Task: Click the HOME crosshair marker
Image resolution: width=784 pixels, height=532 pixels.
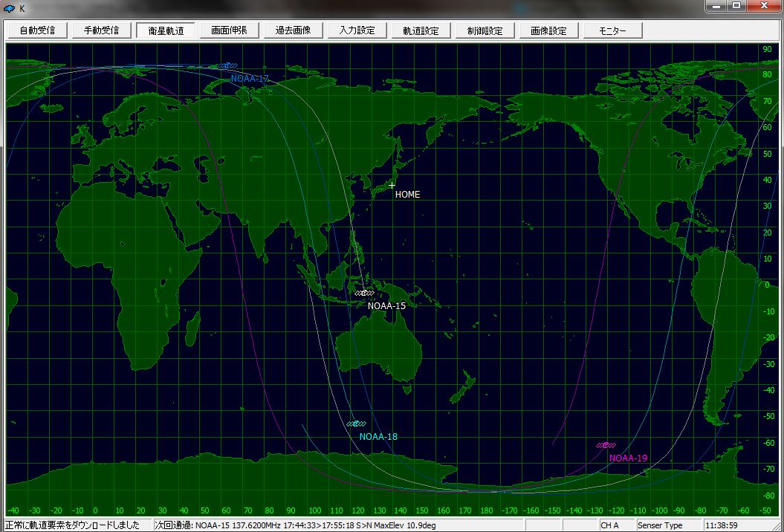Action: point(392,186)
